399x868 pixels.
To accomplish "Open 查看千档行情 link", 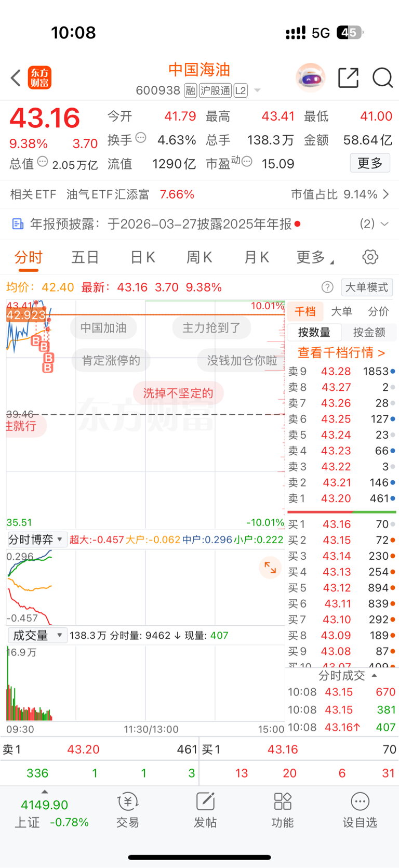I will click(341, 353).
